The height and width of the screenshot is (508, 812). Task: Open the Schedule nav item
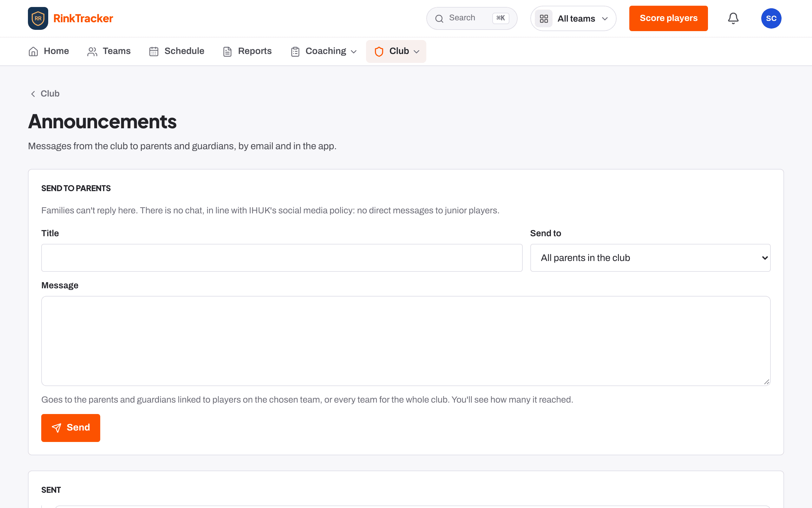tap(177, 51)
